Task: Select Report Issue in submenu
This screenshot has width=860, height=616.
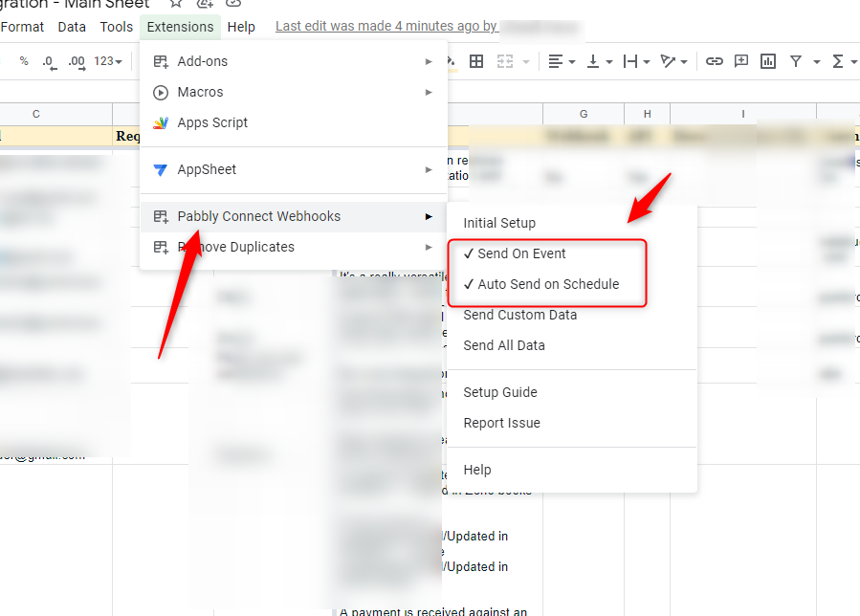Action: click(x=572, y=423)
